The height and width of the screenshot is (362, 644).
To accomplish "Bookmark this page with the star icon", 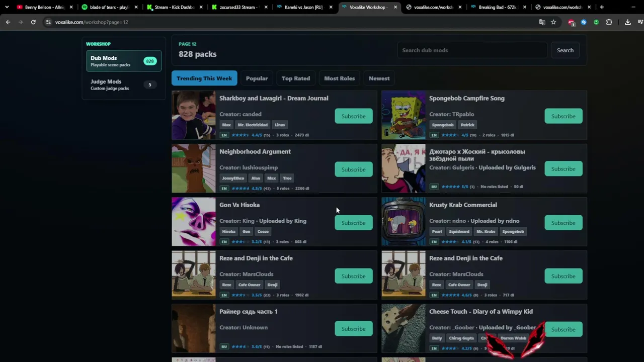I will [x=553, y=22].
